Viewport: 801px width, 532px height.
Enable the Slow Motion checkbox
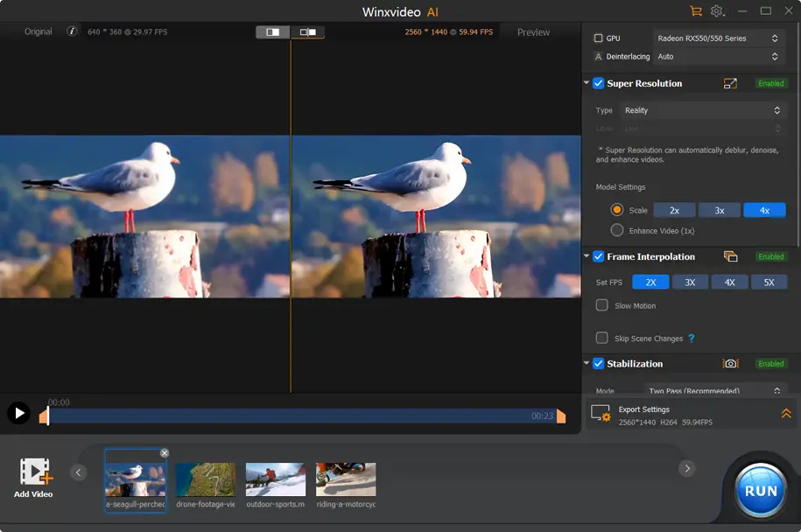click(602, 305)
